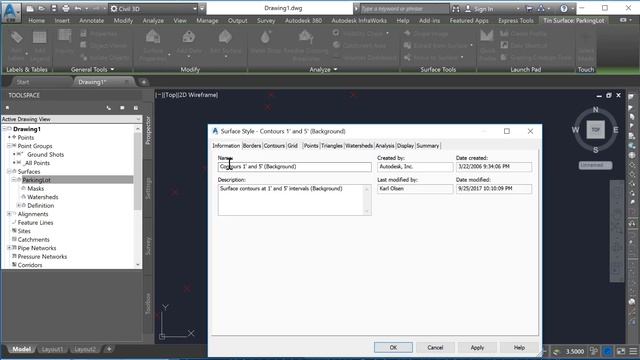
Task: Click the TOP face of the ViewCube
Action: [x=596, y=130]
